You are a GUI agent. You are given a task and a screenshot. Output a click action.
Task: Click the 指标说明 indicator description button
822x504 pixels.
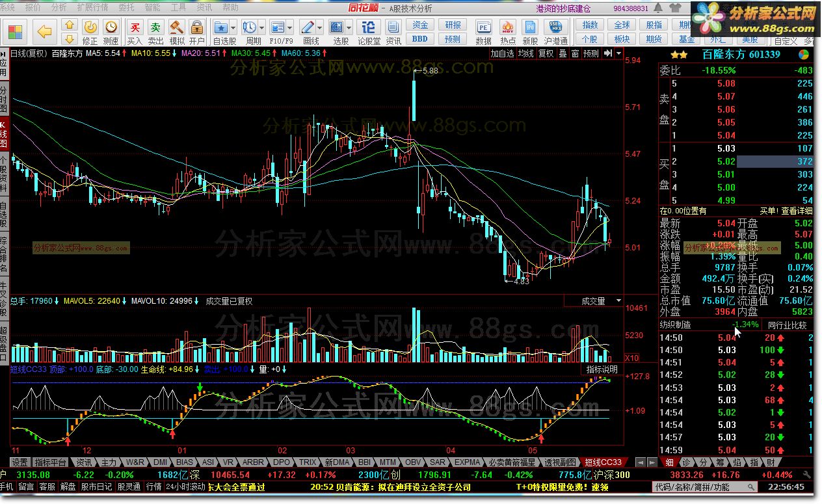pyautogui.click(x=602, y=369)
